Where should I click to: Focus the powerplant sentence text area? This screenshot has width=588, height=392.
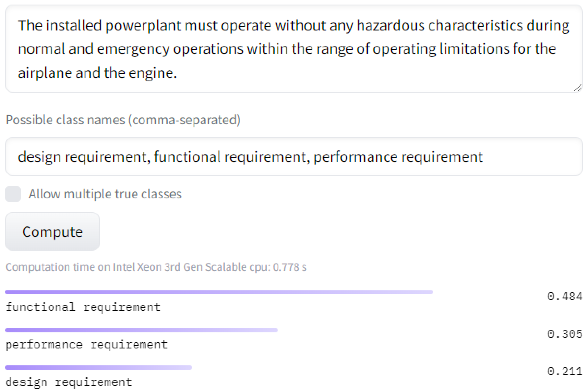(294, 49)
